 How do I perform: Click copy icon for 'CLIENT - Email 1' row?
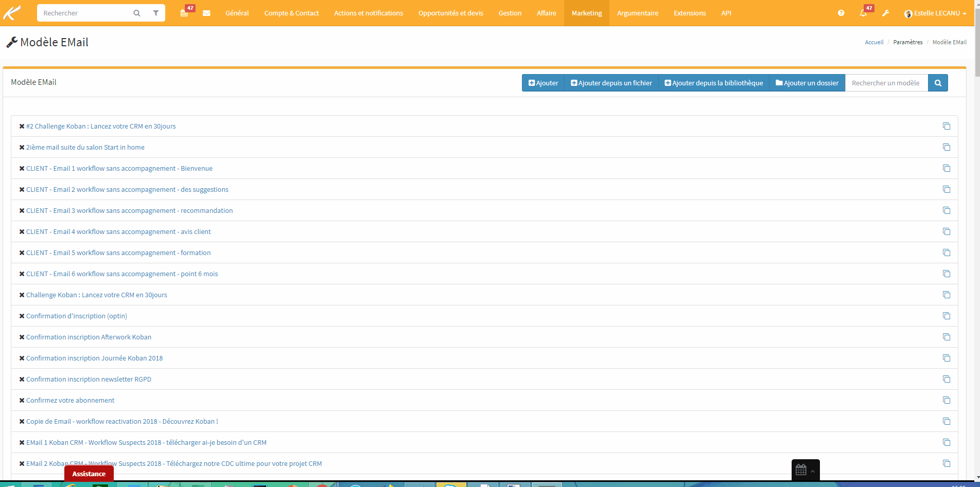pos(947,168)
